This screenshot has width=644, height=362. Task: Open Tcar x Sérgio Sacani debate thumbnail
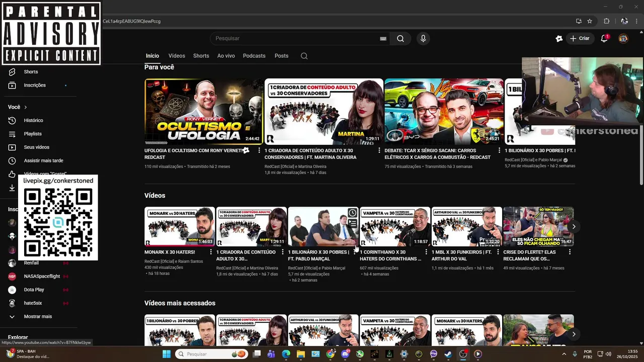444,112
